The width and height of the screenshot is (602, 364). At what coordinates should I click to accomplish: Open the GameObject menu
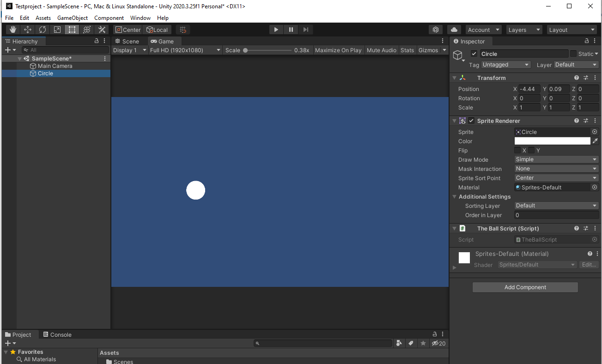coord(73,18)
